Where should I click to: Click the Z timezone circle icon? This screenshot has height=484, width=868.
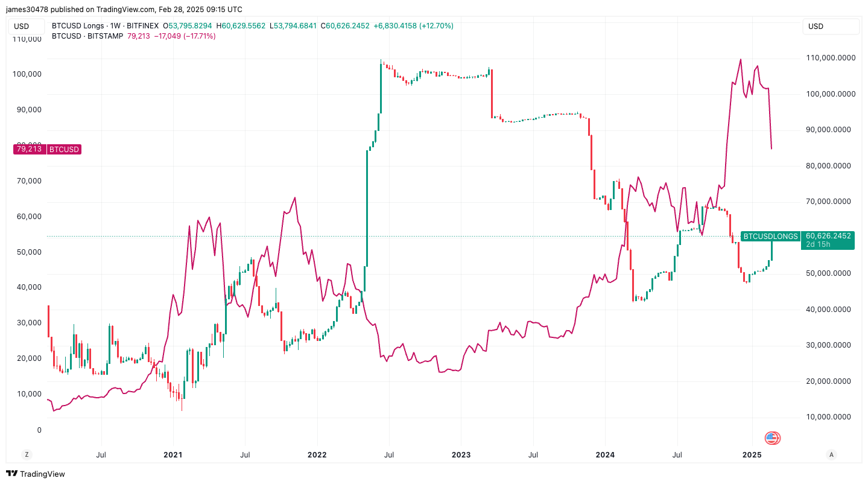26,454
